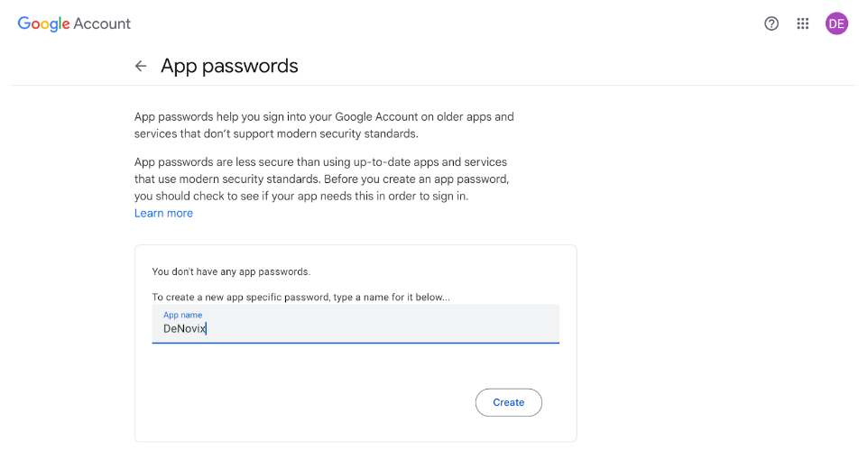The width and height of the screenshot is (868, 450).
Task: Click the blue underline of App name field
Action: (356, 344)
